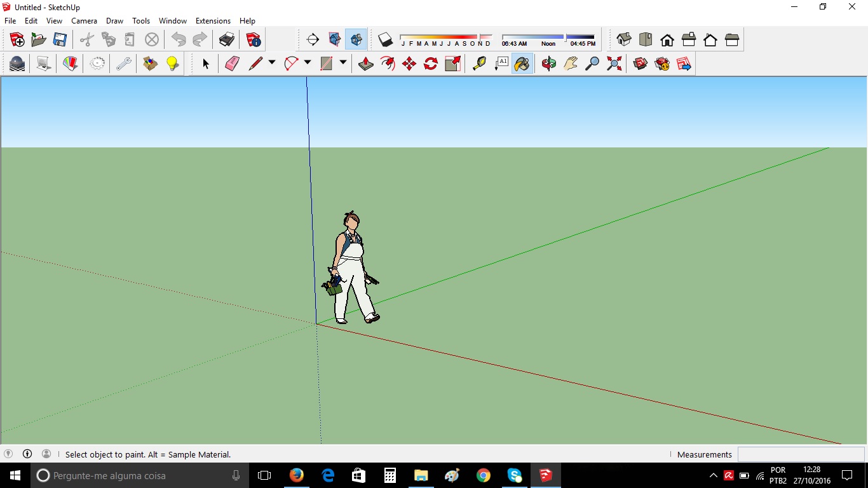
Task: Pick the Pan hand tool
Action: point(571,64)
